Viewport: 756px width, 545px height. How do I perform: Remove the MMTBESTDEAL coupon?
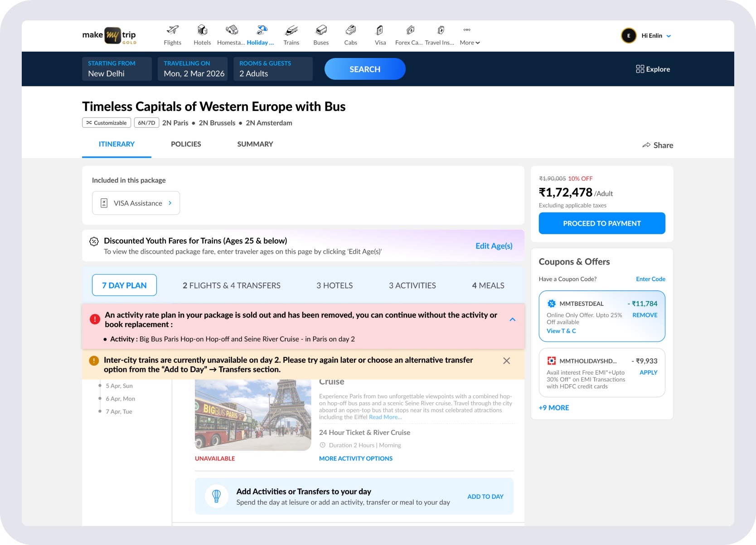[645, 315]
